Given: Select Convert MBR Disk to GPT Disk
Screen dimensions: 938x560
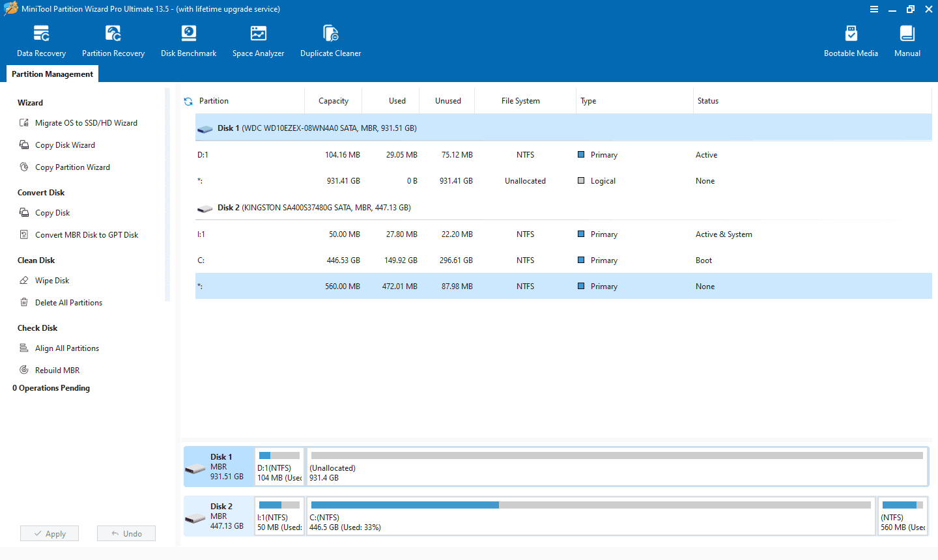Looking at the screenshot, I should pos(87,234).
